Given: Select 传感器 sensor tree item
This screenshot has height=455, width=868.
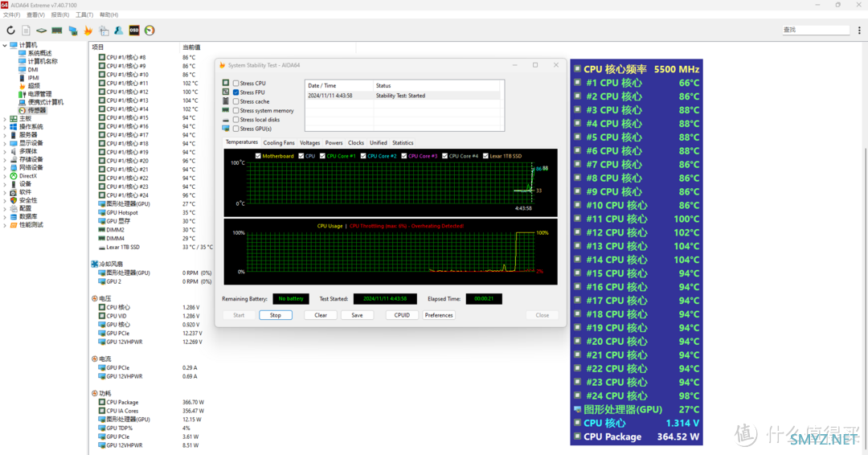Looking at the screenshot, I should 33,111.
